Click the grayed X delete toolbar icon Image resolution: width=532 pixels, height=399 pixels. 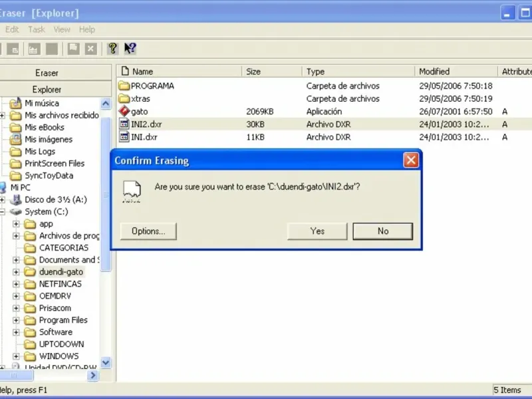pos(90,49)
